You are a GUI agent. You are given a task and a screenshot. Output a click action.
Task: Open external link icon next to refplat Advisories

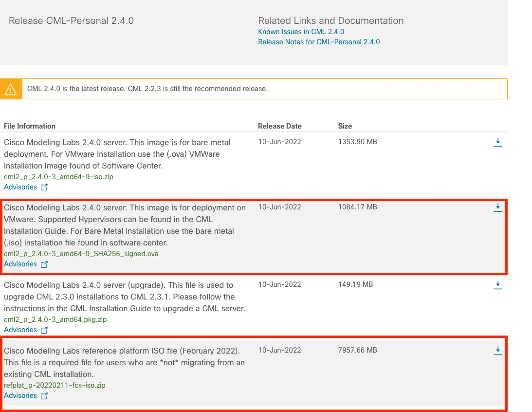point(44,396)
